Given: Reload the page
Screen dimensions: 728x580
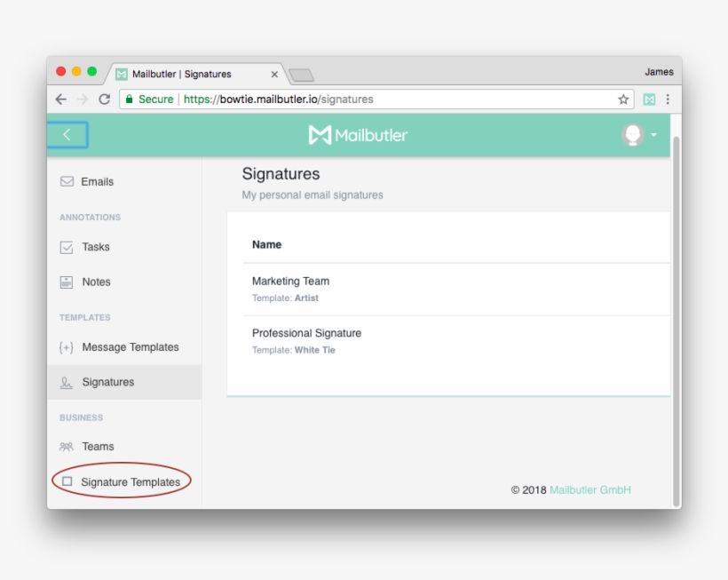Looking at the screenshot, I should [105, 99].
